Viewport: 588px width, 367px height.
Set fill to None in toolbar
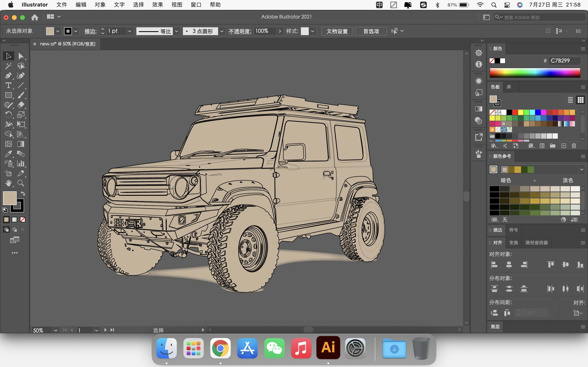click(23, 220)
